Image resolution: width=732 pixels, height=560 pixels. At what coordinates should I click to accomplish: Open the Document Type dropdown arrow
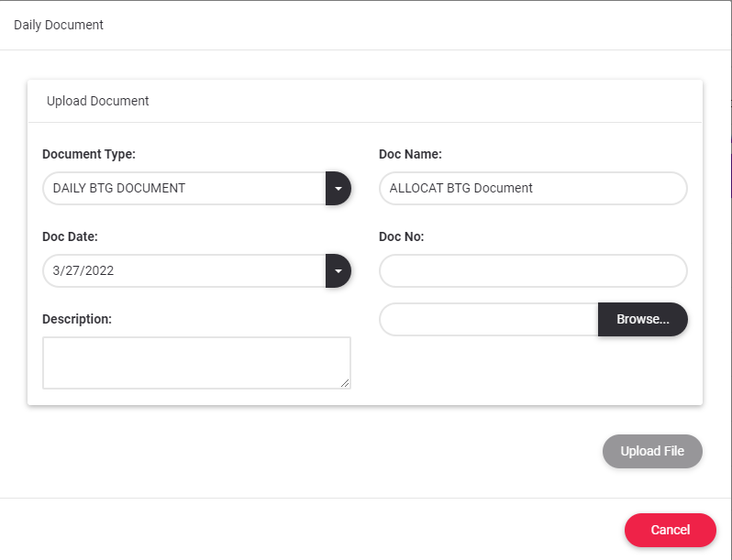pos(338,188)
